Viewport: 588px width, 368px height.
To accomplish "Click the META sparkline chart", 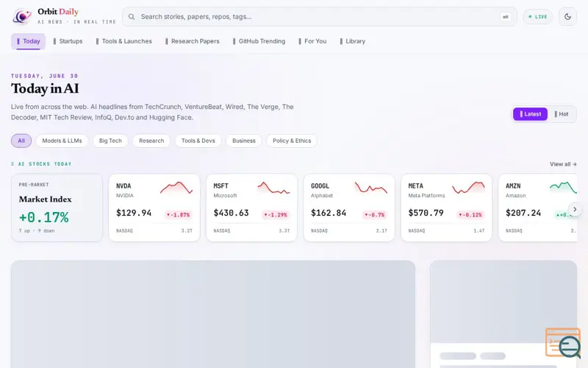I will [468, 188].
